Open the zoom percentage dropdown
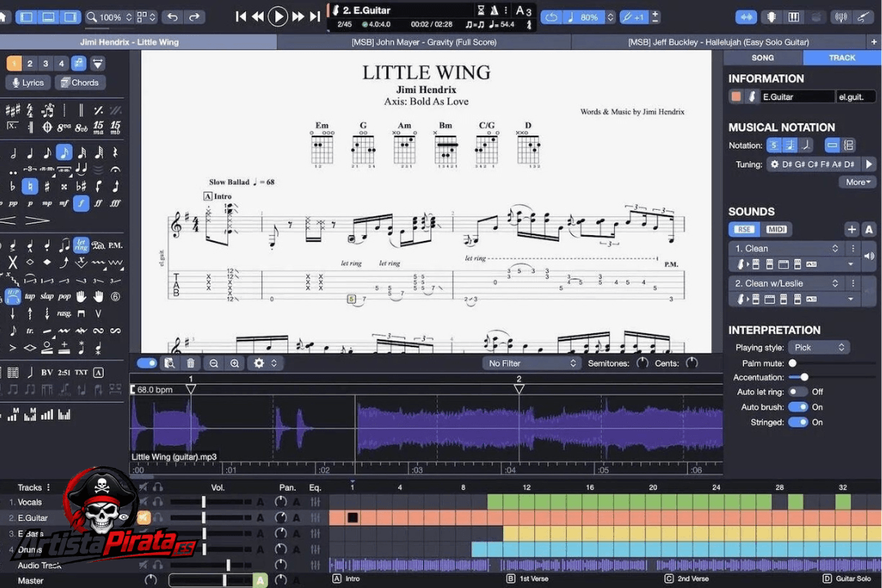This screenshot has width=882, height=588. click(109, 17)
